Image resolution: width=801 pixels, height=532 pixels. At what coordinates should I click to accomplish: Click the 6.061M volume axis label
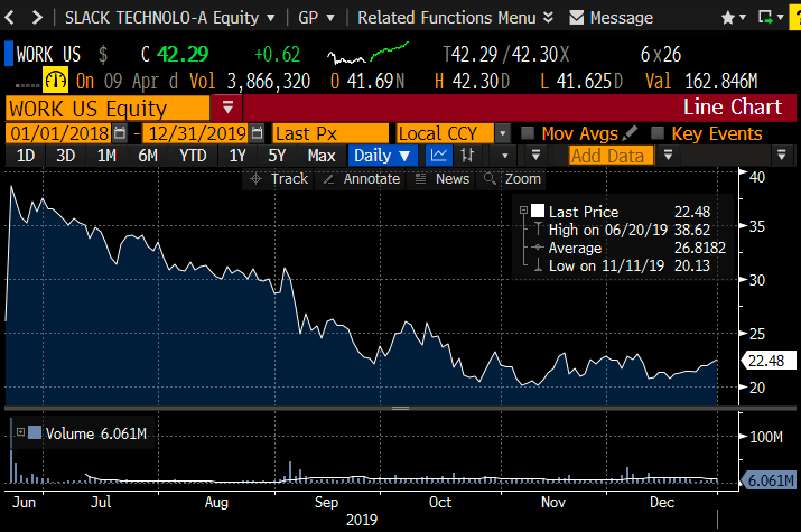tap(770, 480)
